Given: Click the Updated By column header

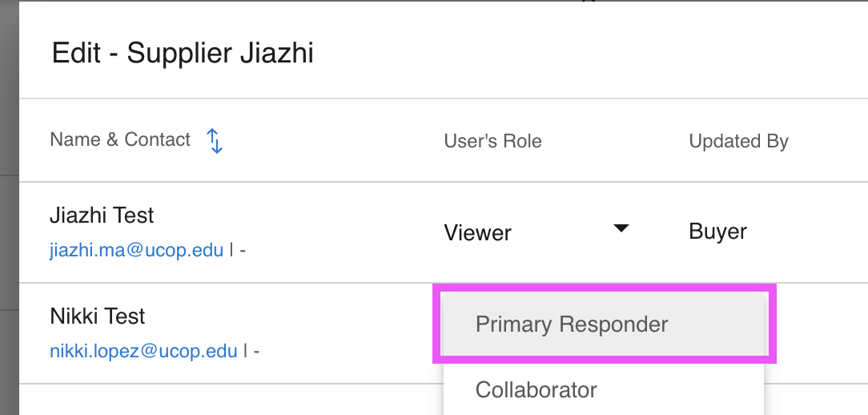Looking at the screenshot, I should [738, 142].
